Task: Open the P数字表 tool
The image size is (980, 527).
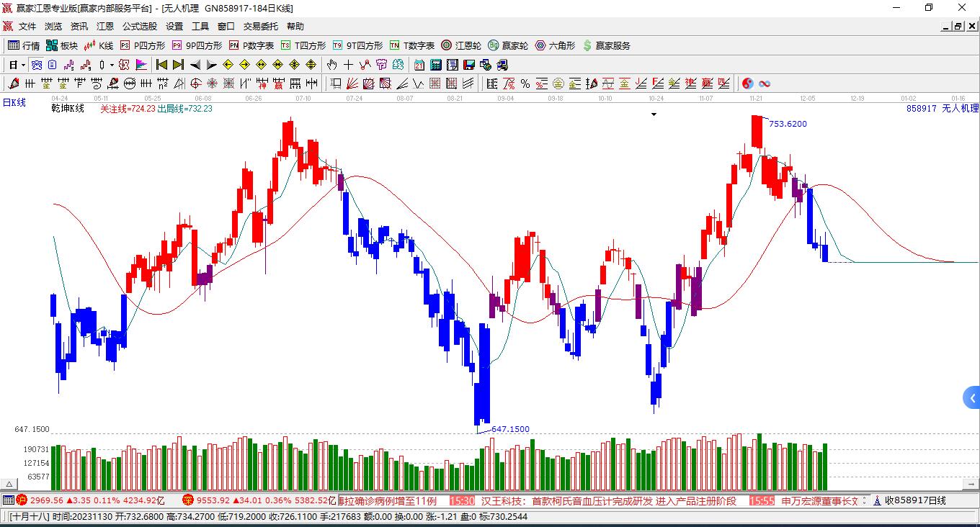Action: 251,45
